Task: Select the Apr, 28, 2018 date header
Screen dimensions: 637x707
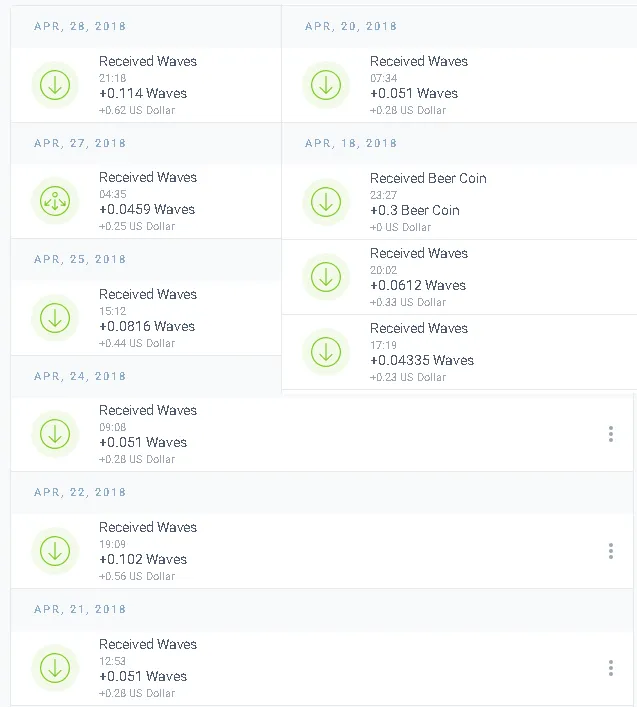Action: click(x=80, y=26)
